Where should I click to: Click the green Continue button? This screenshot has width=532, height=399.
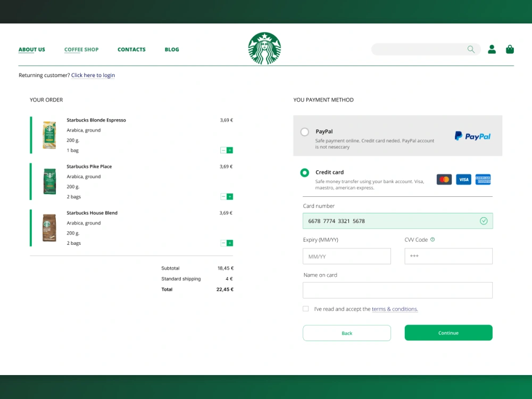point(448,333)
